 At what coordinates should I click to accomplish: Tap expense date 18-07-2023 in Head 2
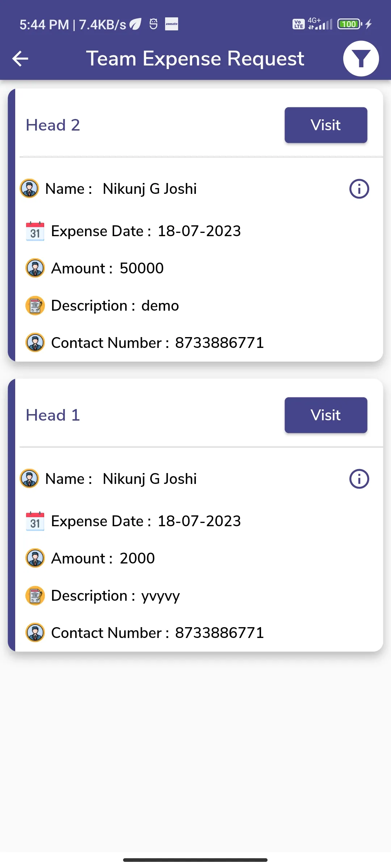pos(199,231)
